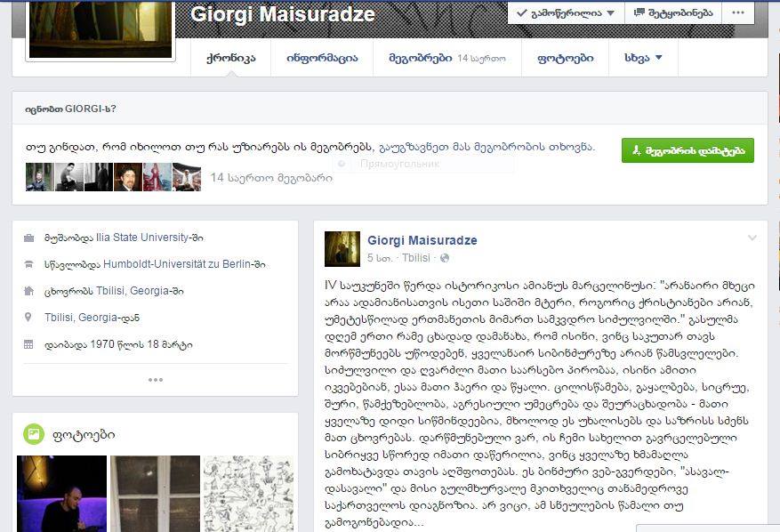Open Giorgi Maisuradze name on the post

click(422, 240)
